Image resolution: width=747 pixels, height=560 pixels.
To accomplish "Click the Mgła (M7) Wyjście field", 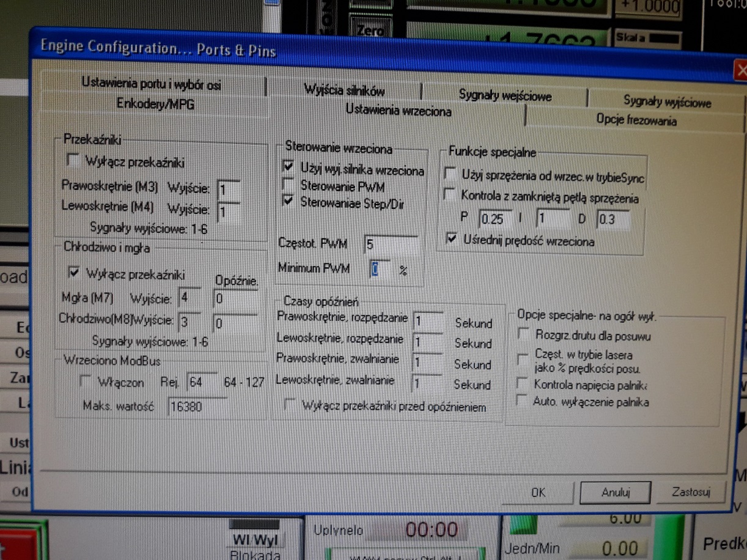I will pos(189,298).
